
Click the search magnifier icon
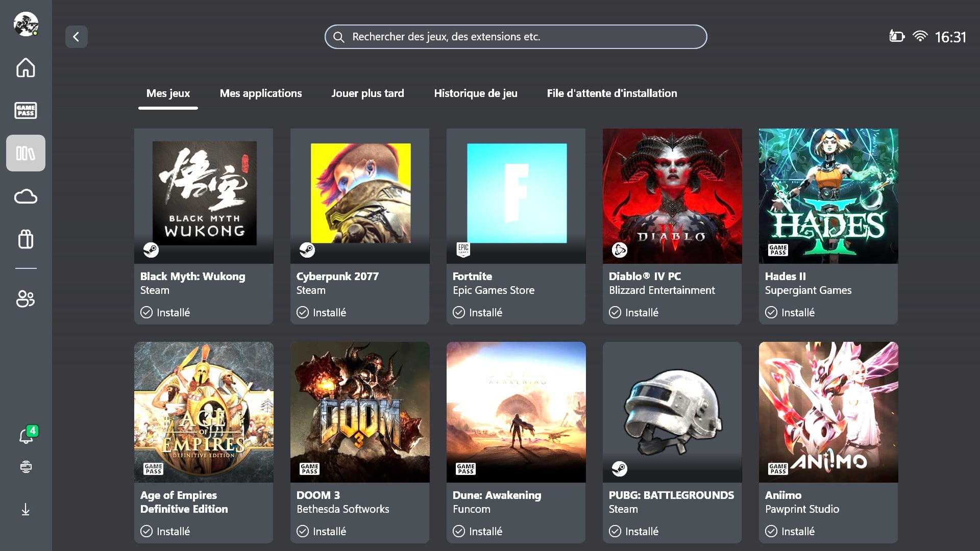point(338,37)
